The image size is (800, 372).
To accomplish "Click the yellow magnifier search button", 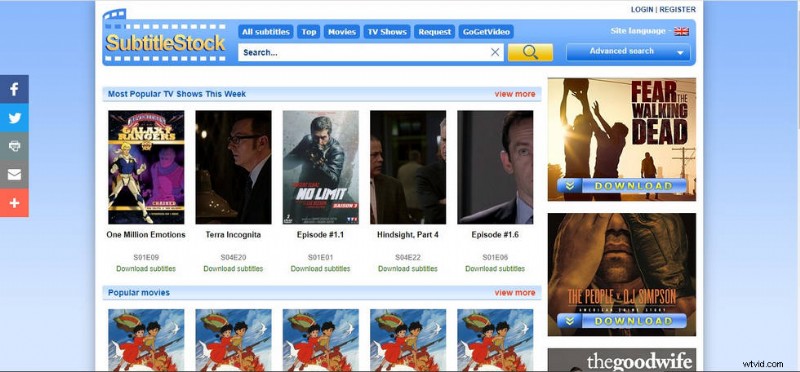I will click(530, 52).
